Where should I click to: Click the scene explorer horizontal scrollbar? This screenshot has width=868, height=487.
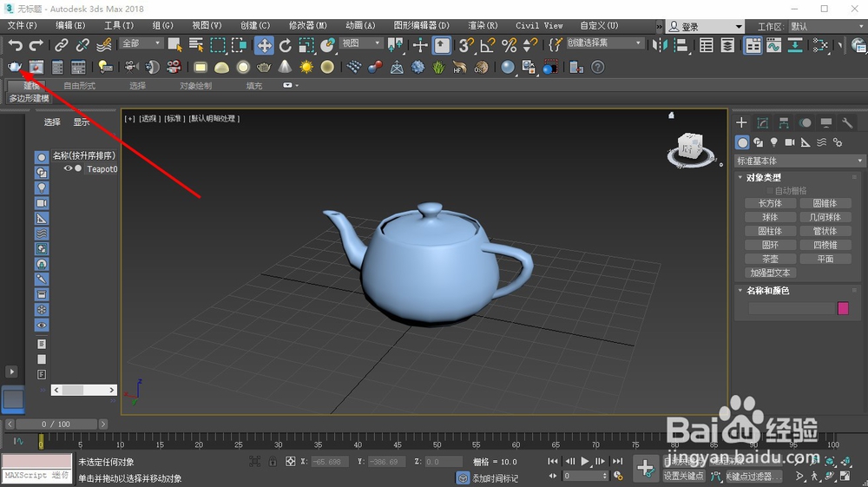[84, 390]
